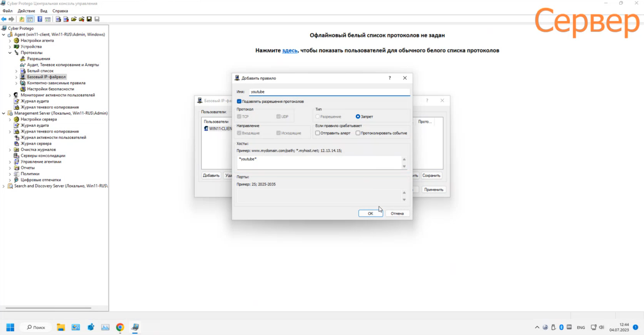Viewport: 644px width, 335px height.
Task: Click the back arrow toolbar icon
Action: tap(4, 19)
